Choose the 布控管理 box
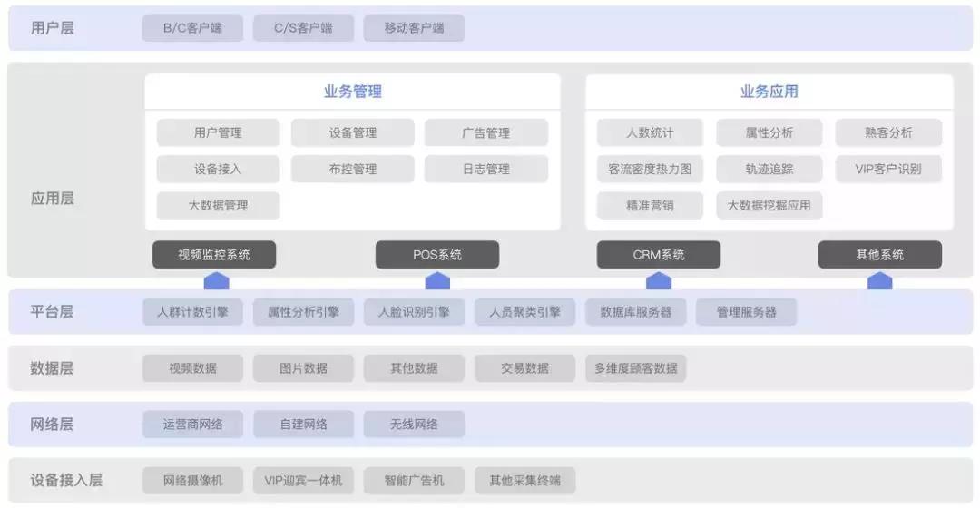Viewport: 980px width, 508px height. tap(352, 169)
